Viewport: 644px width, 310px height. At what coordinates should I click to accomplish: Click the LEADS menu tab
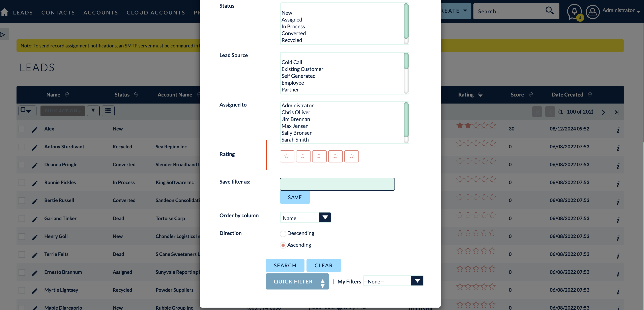(23, 12)
